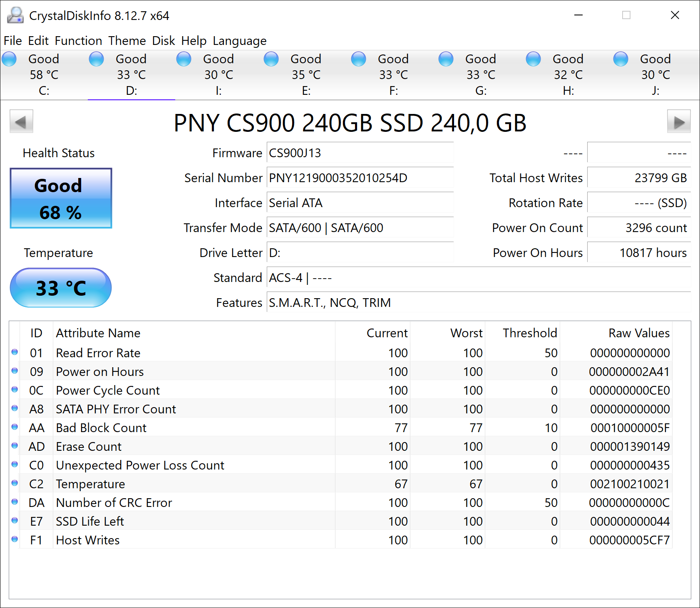
Task: Click the Serial Number field
Action: pyautogui.click(x=360, y=178)
